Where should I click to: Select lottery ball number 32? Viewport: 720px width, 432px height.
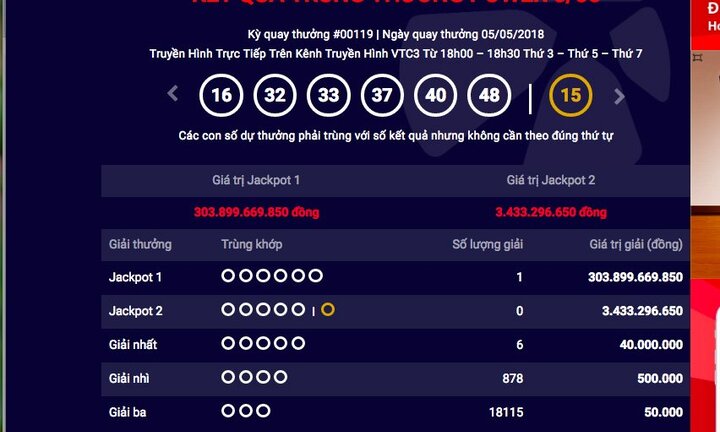tap(275, 95)
